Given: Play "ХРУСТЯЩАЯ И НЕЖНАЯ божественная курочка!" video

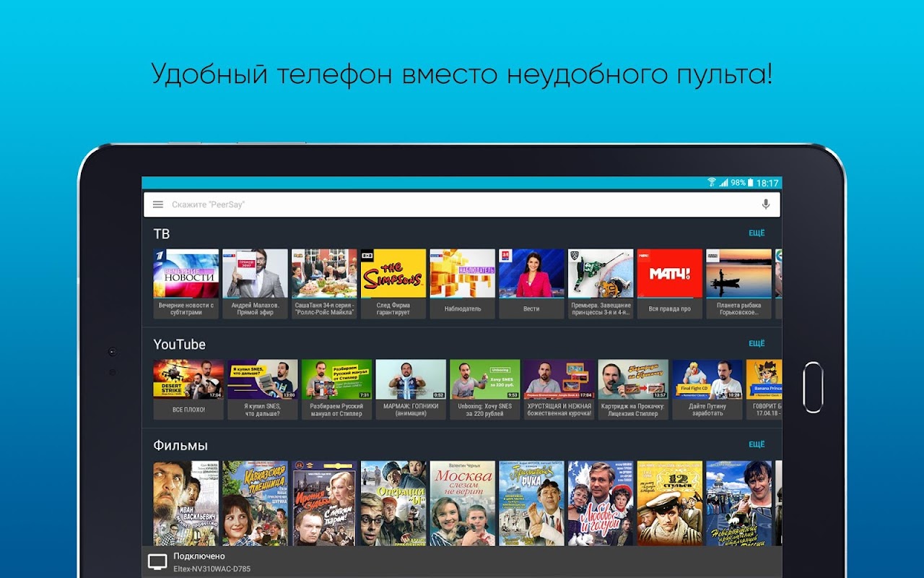Looking at the screenshot, I should pyautogui.click(x=559, y=390).
